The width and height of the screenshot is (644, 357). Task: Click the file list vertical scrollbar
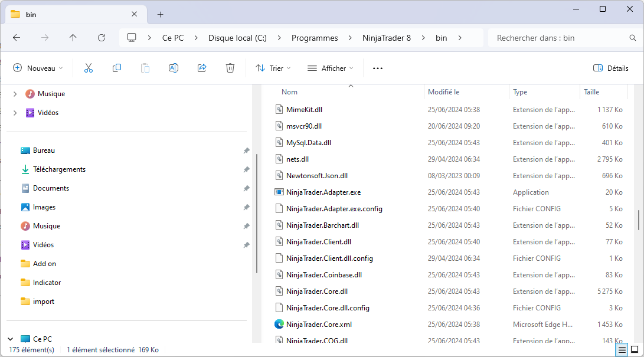(639, 220)
